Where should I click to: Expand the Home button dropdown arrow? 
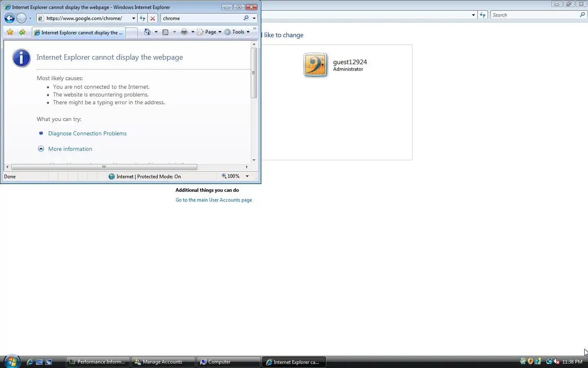point(156,32)
